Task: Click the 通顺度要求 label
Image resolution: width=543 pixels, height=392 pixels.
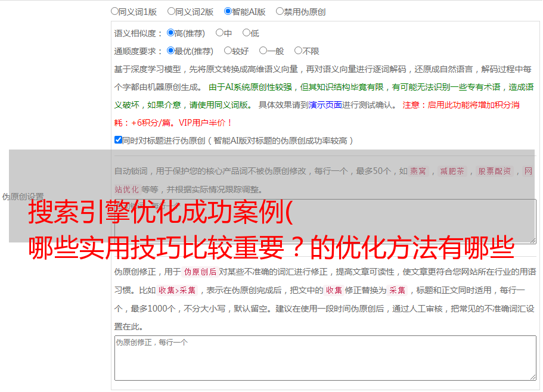Action: point(138,51)
